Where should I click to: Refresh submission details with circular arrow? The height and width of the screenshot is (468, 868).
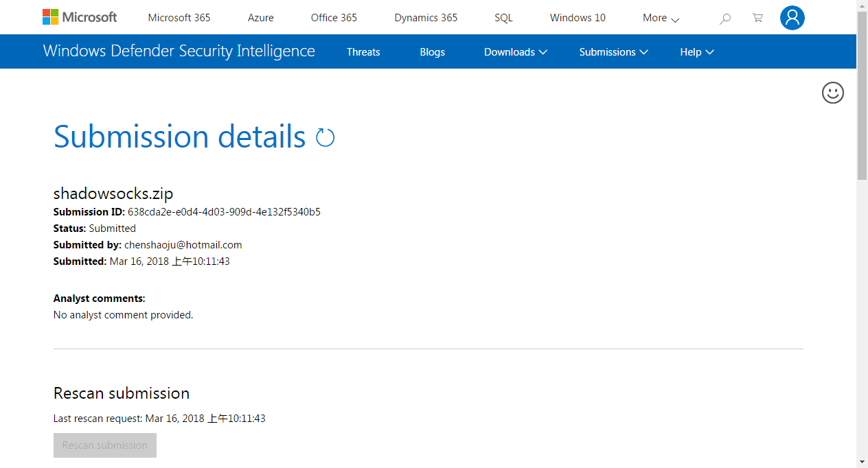tap(325, 138)
